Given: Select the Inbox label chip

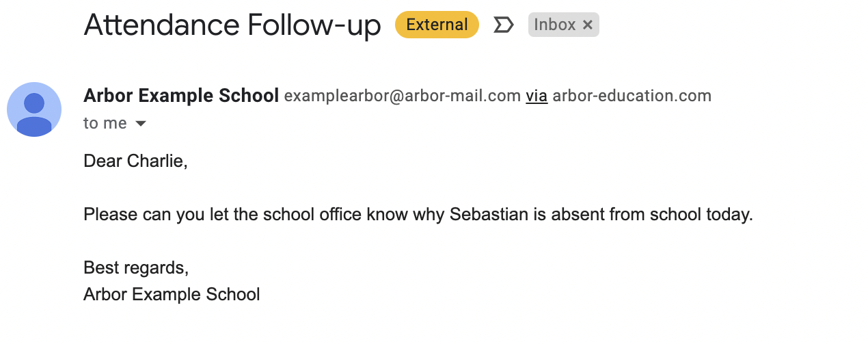Looking at the screenshot, I should (554, 25).
